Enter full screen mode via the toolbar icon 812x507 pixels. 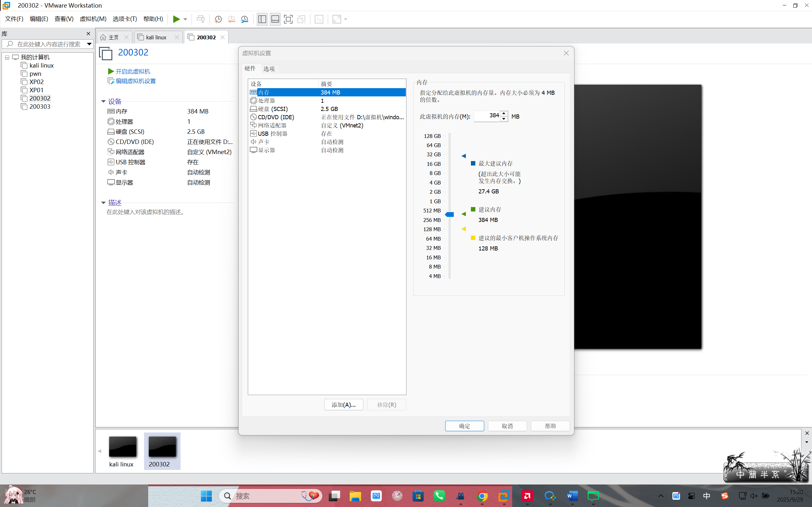pos(288,19)
